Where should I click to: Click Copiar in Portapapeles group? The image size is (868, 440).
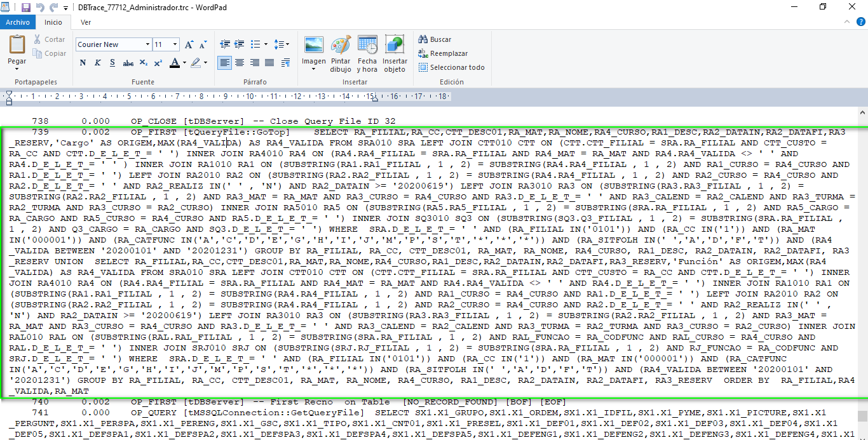(x=50, y=53)
